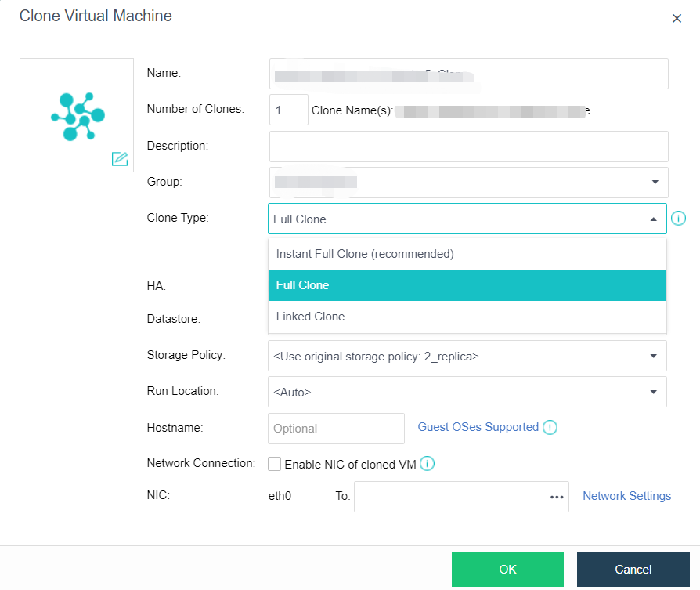Click the info icon beside Clone Type

click(678, 219)
